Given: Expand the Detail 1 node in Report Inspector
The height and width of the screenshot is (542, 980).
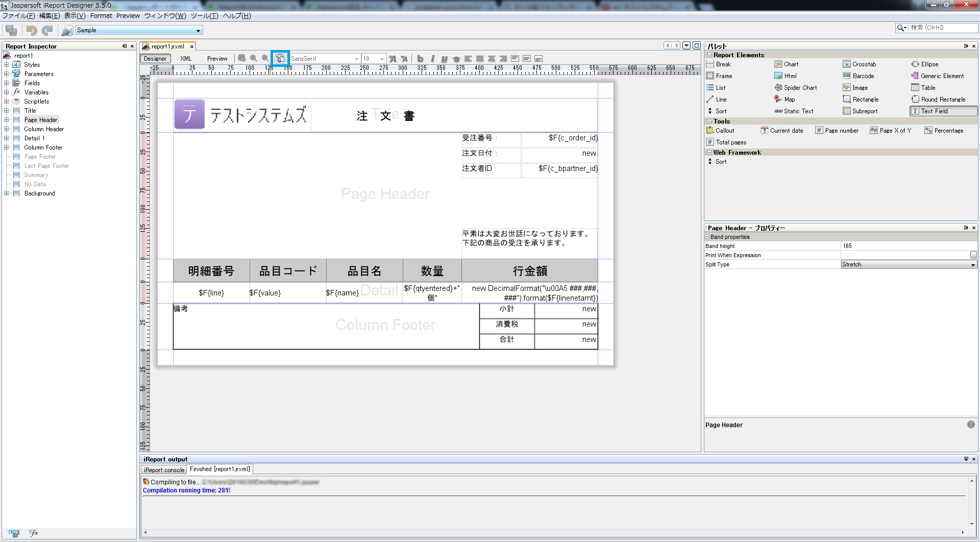Looking at the screenshot, I should (x=7, y=138).
